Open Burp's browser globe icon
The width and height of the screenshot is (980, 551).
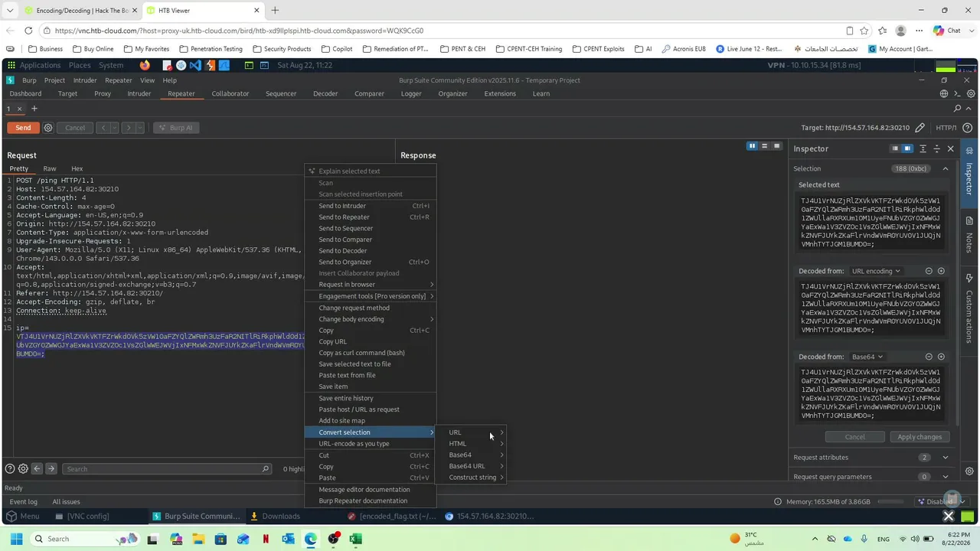(944, 93)
